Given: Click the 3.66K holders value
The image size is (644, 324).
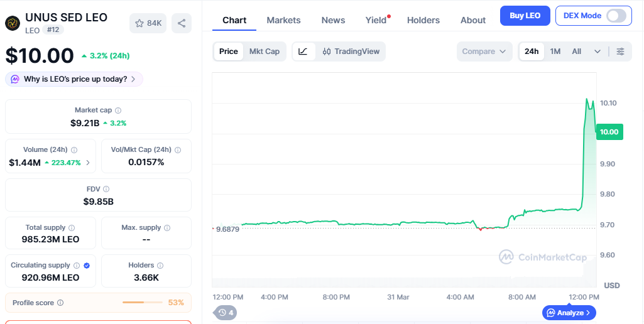Looking at the screenshot, I should tap(146, 278).
